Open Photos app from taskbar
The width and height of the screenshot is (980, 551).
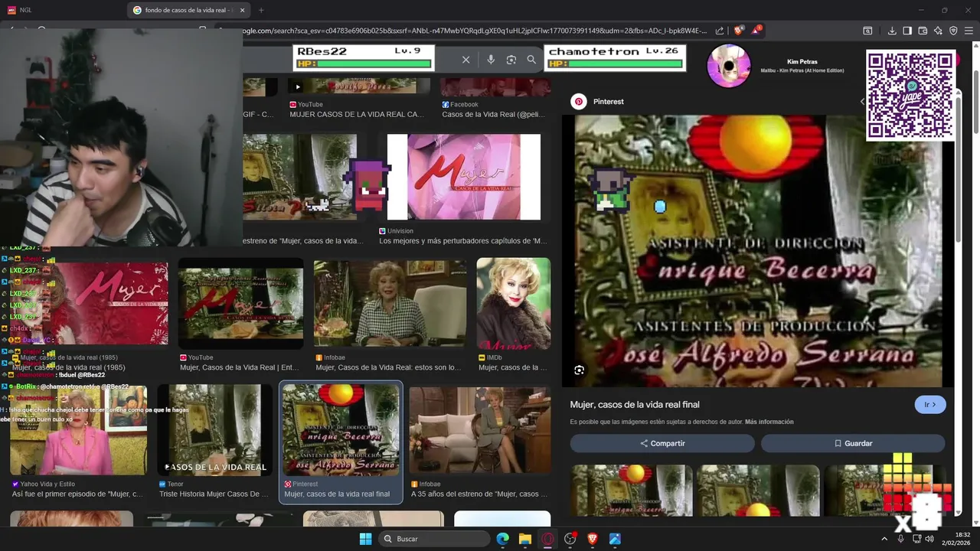click(x=615, y=539)
